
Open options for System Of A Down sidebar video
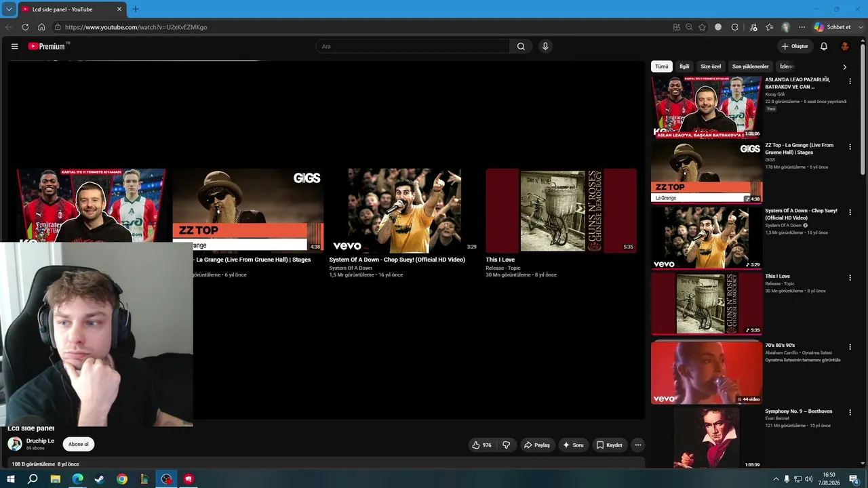(x=850, y=213)
